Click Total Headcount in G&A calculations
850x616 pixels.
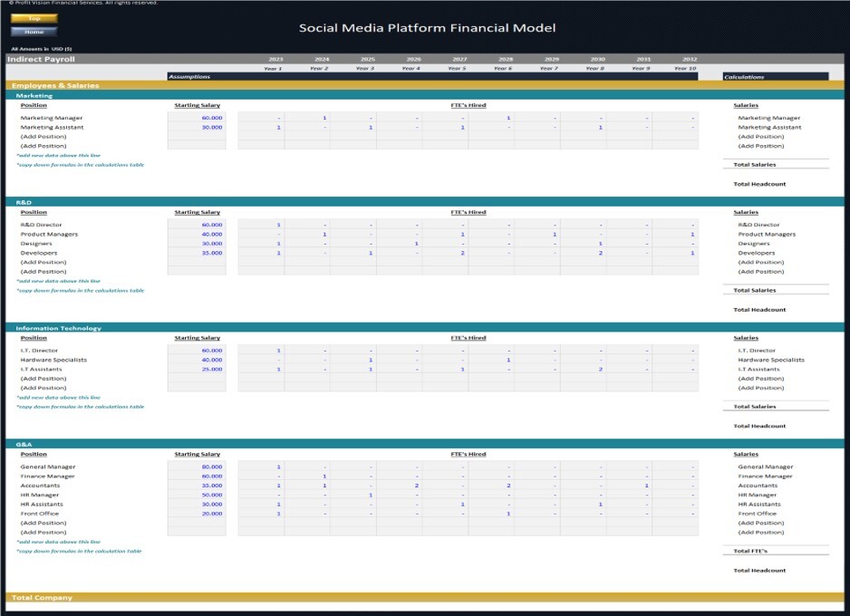759,571
